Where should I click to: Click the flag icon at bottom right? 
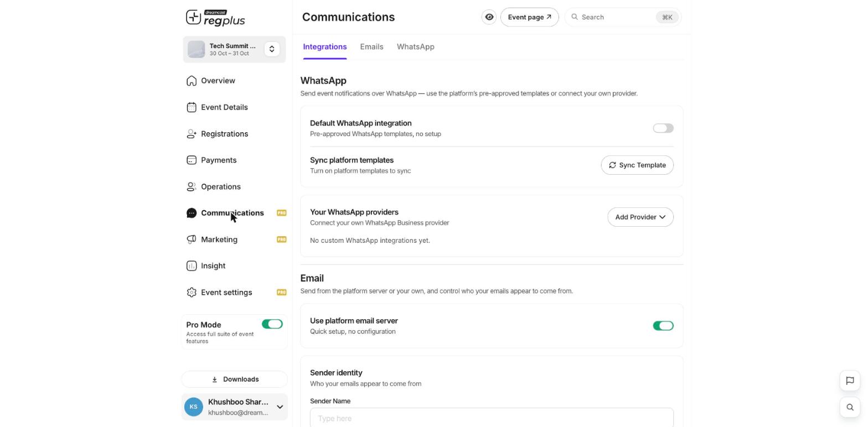point(850,381)
